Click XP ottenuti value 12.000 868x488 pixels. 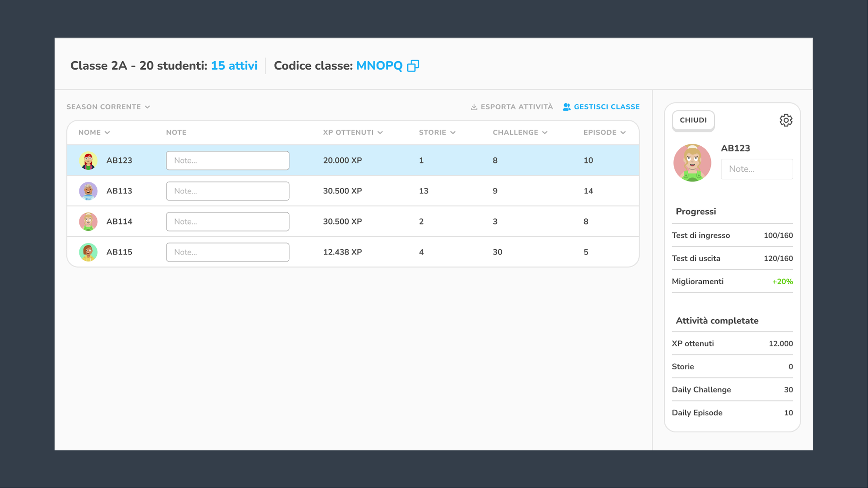pyautogui.click(x=781, y=344)
